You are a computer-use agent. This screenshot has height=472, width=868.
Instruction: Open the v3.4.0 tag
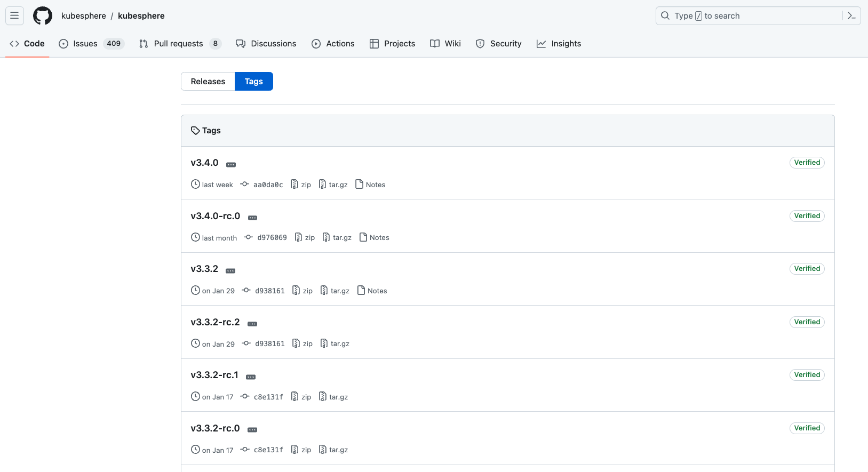coord(204,163)
